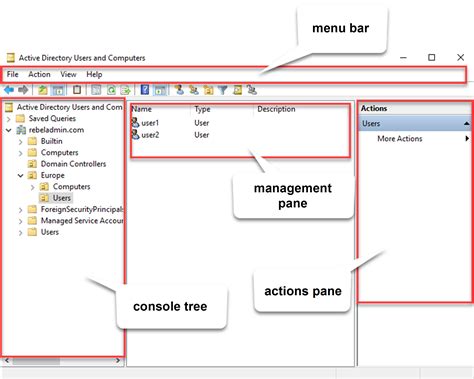This screenshot has width=474, height=379.
Task: Click the Create new group icon
Action: [194, 90]
